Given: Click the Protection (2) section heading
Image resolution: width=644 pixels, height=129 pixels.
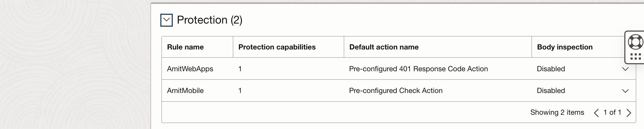Looking at the screenshot, I should [x=209, y=20].
